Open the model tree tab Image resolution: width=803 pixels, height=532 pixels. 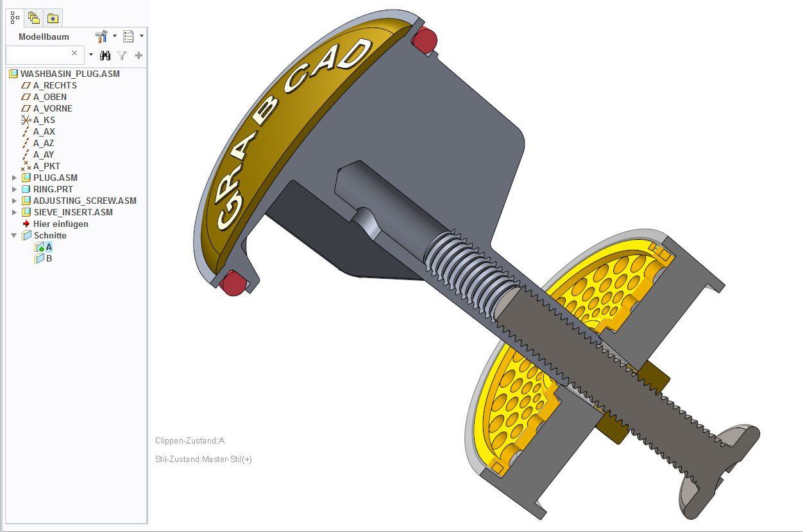[x=15, y=18]
